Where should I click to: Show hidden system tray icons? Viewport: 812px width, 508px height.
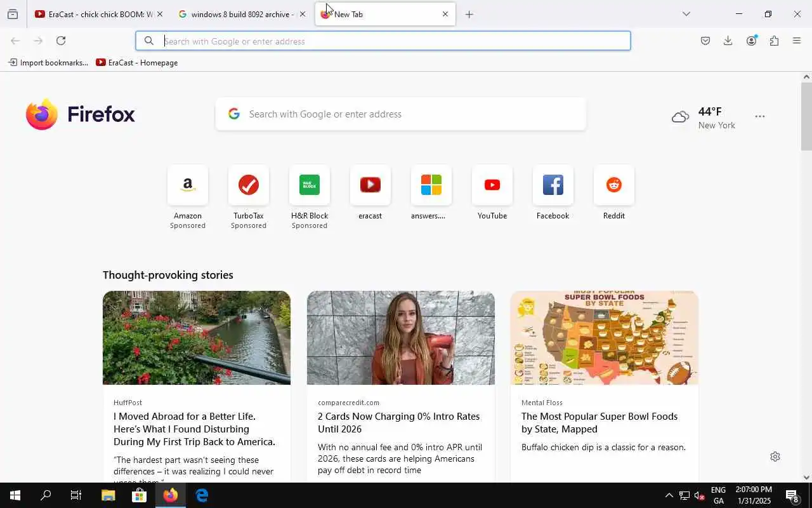pos(669,495)
